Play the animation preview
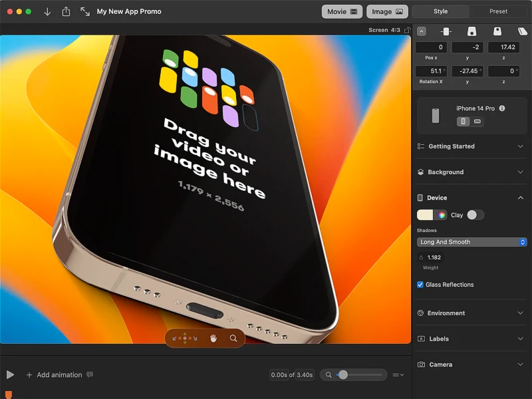This screenshot has height=399, width=532. point(10,375)
